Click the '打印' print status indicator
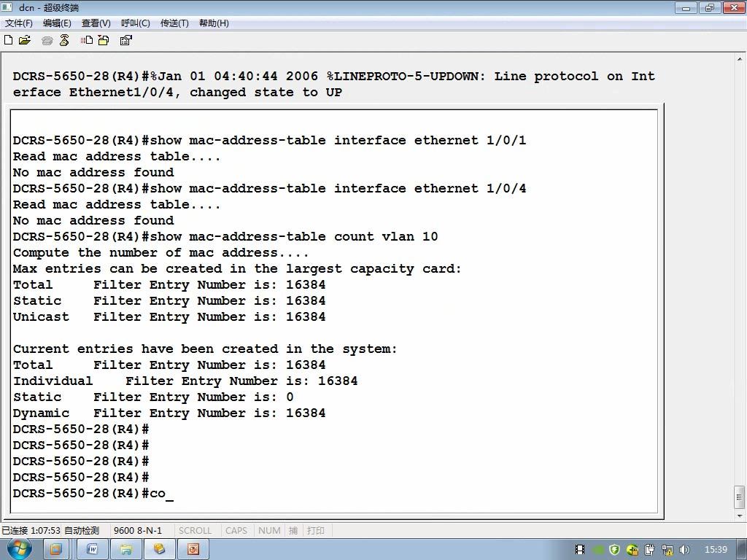 [315, 531]
